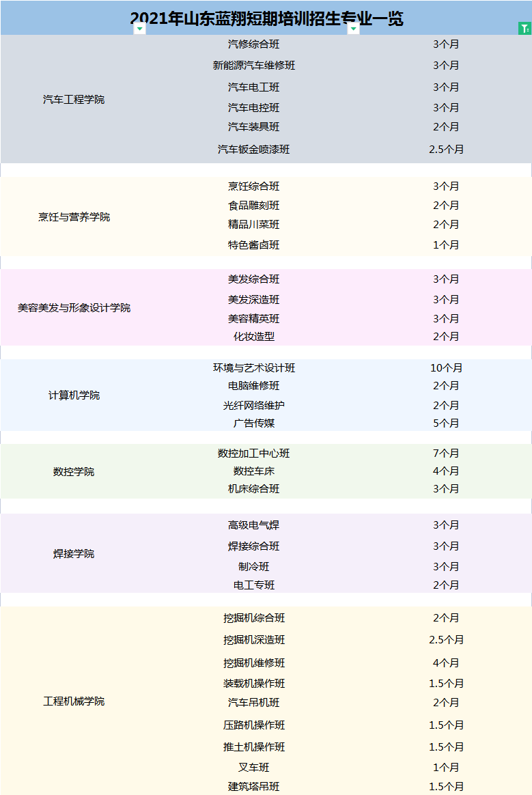Select the 汽车工程学院 merged cell
Screen dimensions: 532x795
74,100
